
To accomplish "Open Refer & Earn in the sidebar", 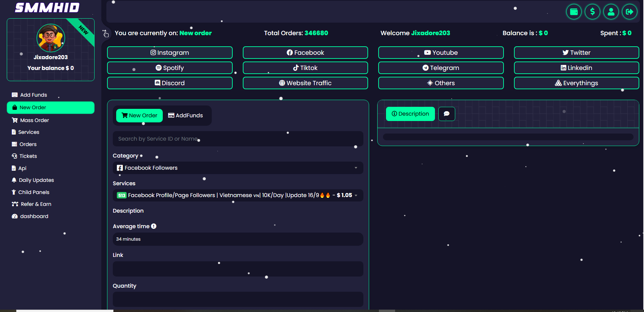I will tap(51, 204).
